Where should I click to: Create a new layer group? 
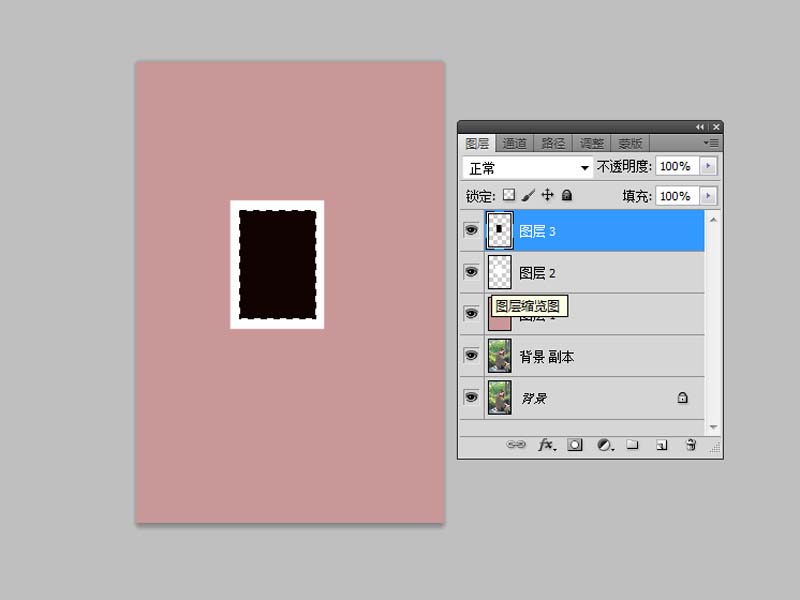pyautogui.click(x=633, y=444)
